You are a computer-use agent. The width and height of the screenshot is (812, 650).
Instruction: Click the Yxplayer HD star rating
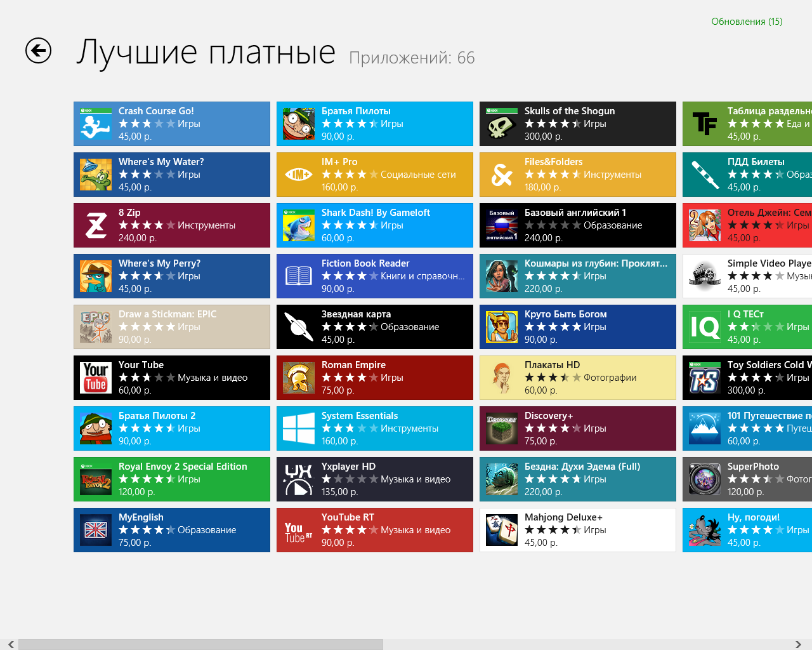350,479
